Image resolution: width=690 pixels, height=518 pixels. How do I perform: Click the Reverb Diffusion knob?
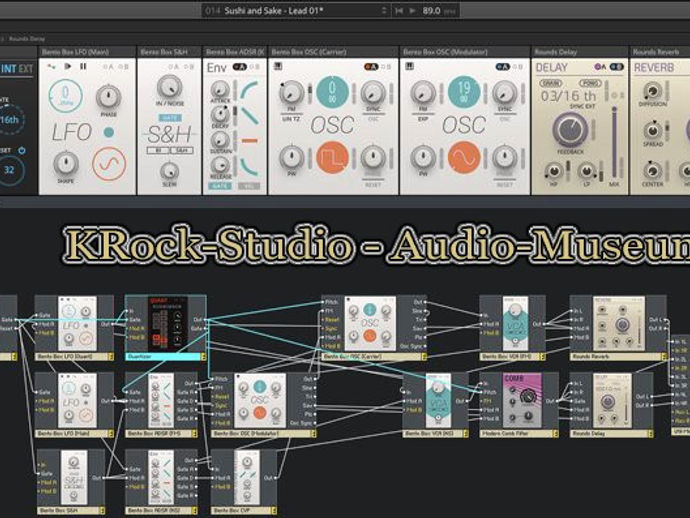(x=653, y=91)
